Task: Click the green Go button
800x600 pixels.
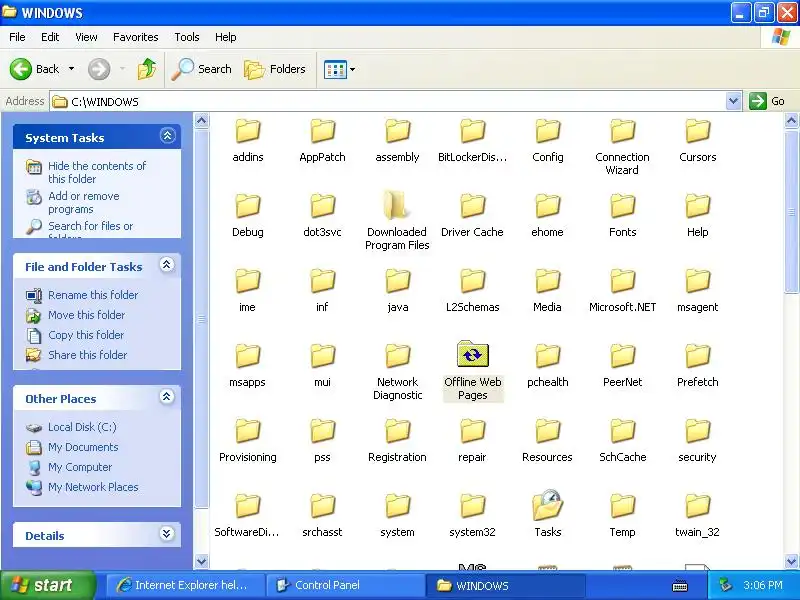Action: 767,101
